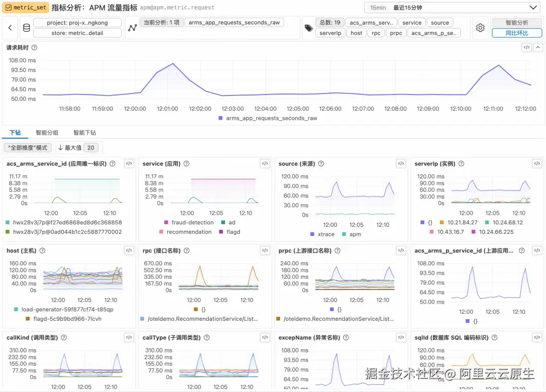This screenshot has height=392, width=546.
Task: Click the database icon next to project tag
Action: click(26, 27)
